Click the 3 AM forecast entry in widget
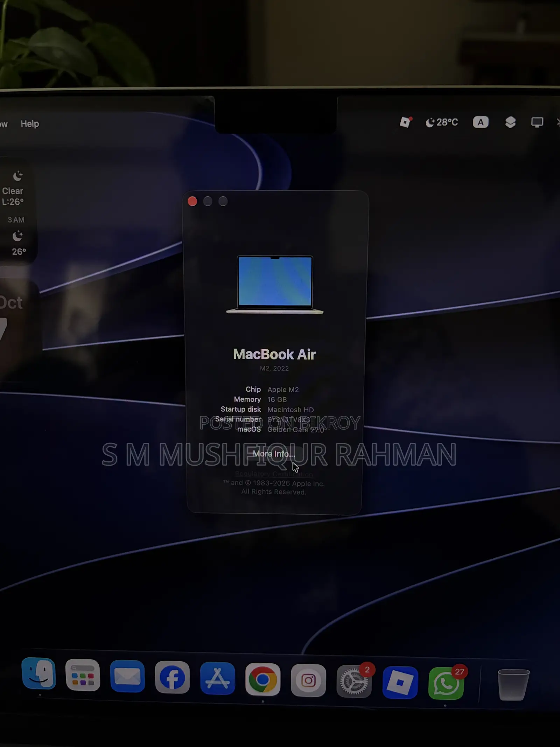This screenshot has height=747, width=560. coord(17,235)
